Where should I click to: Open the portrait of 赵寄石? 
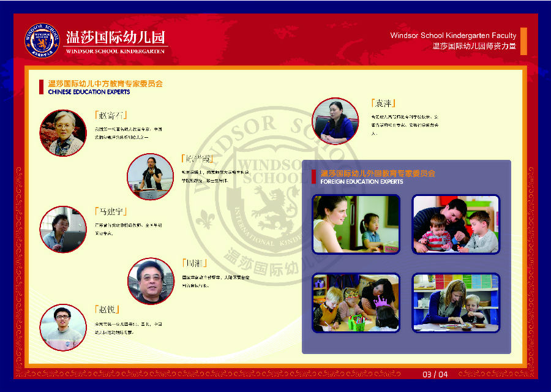coord(63,133)
